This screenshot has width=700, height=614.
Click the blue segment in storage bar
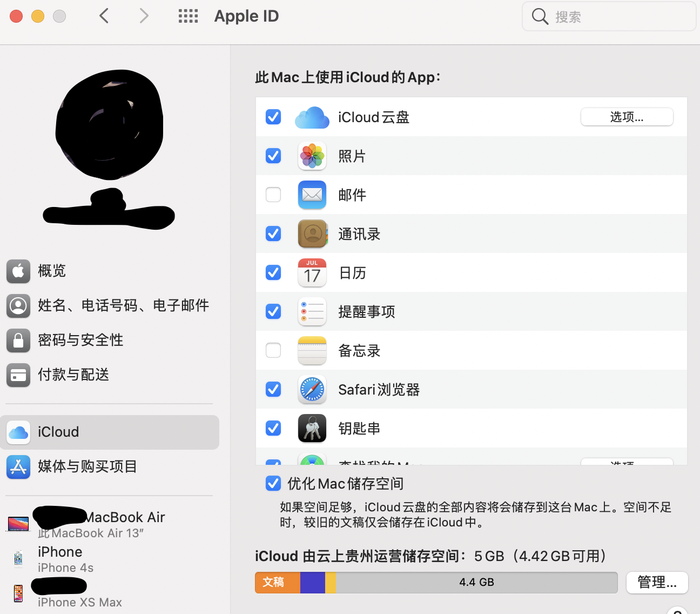click(313, 582)
